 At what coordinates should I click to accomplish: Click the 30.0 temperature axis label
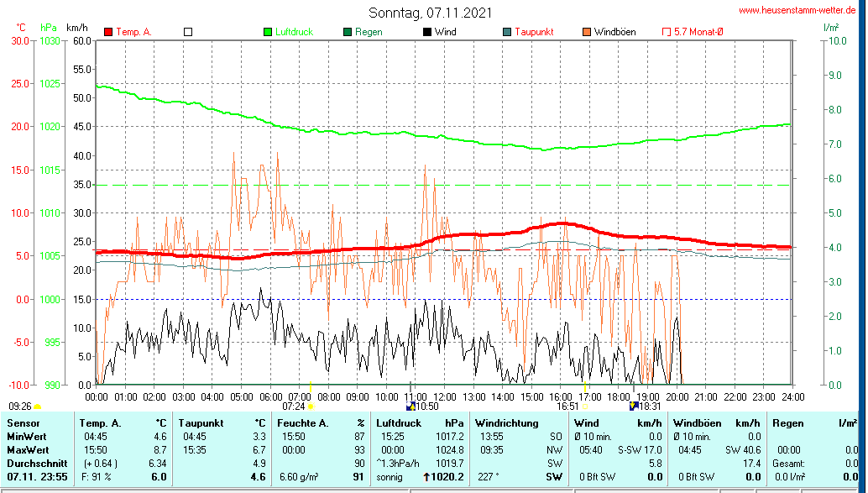coord(20,41)
